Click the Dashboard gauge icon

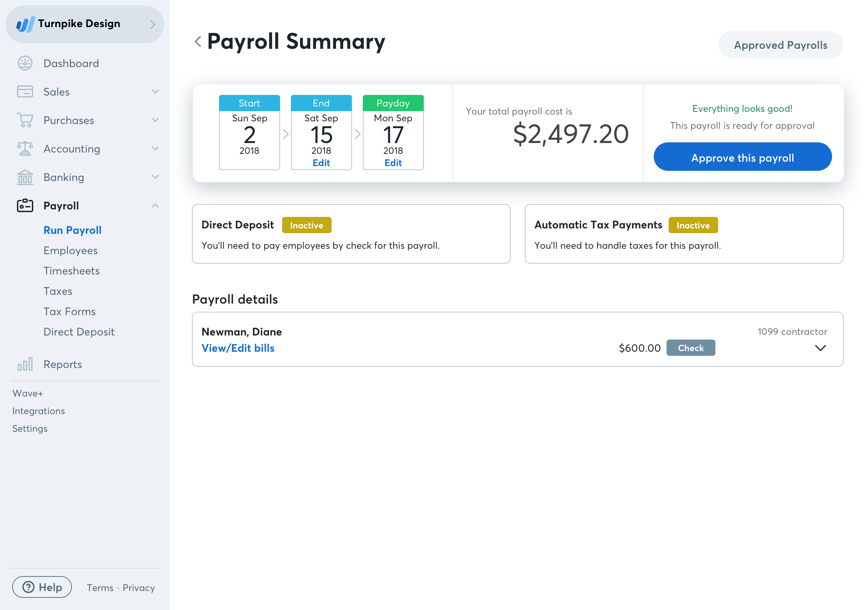25,63
